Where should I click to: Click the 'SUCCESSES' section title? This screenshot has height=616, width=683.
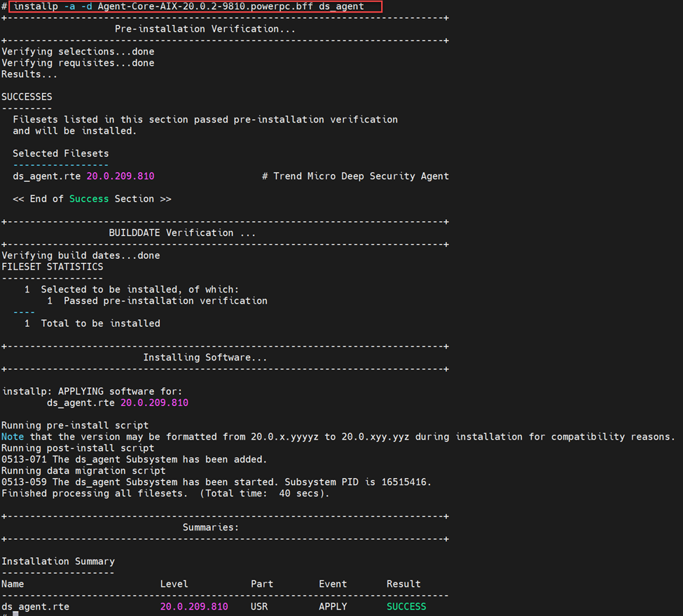27,97
